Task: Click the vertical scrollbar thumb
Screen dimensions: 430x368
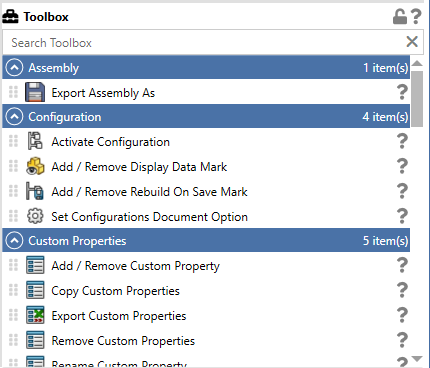Action: (417, 99)
